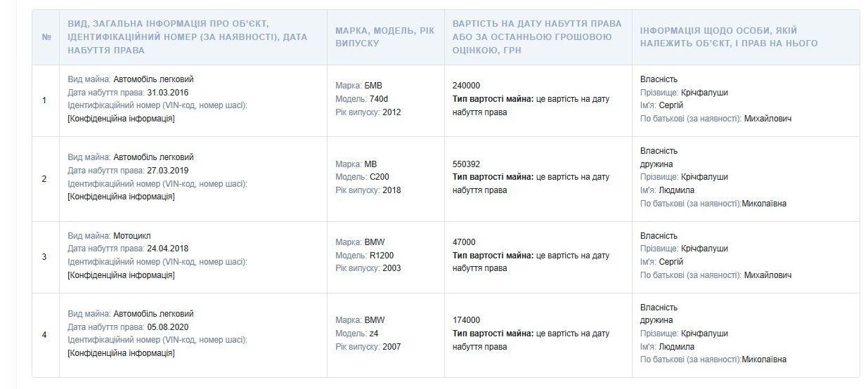Click acquisition date 05.08.2020
This screenshot has width=868, height=389.
coord(168,327)
